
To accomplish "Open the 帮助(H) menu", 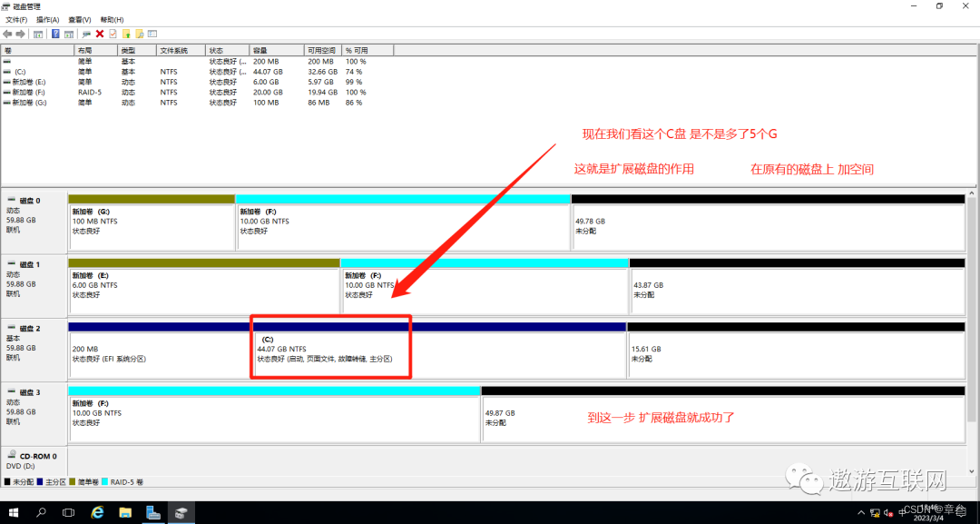I will click(x=112, y=20).
